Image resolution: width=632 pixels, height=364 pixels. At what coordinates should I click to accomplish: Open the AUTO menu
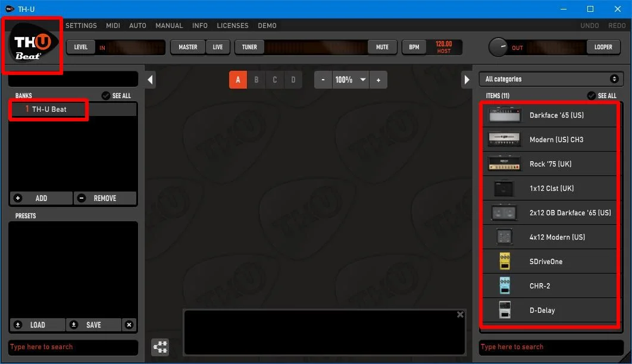pyautogui.click(x=137, y=26)
